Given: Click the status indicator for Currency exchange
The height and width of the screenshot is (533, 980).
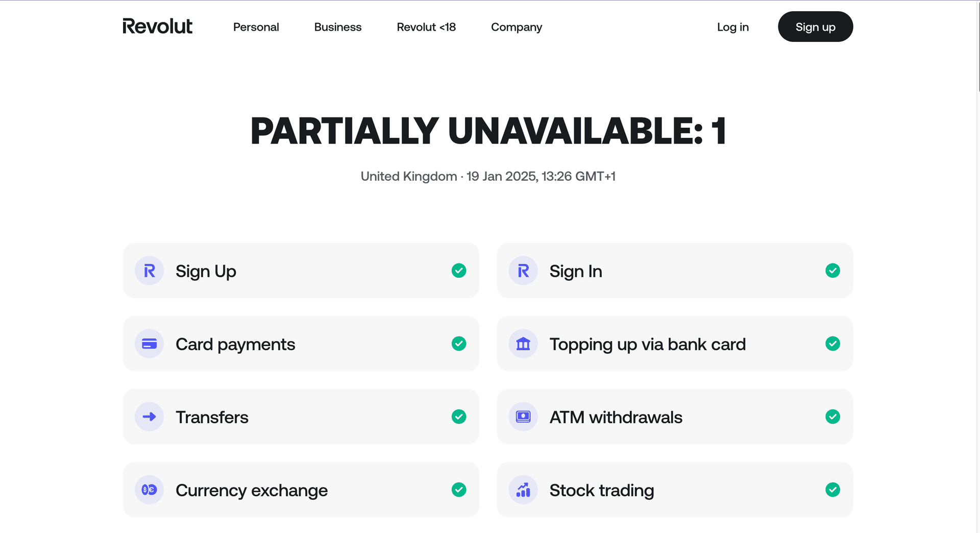Looking at the screenshot, I should [x=459, y=490].
